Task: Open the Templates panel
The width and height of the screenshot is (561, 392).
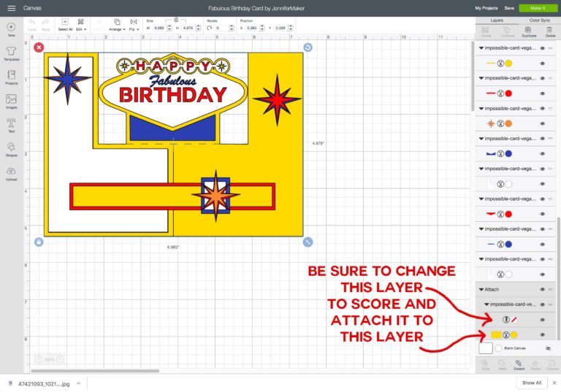Action: click(x=11, y=53)
